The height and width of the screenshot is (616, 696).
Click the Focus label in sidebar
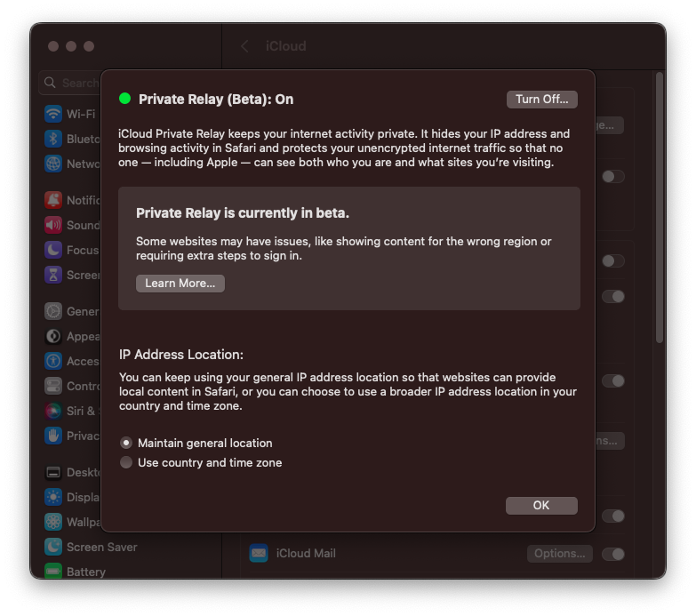(83, 250)
